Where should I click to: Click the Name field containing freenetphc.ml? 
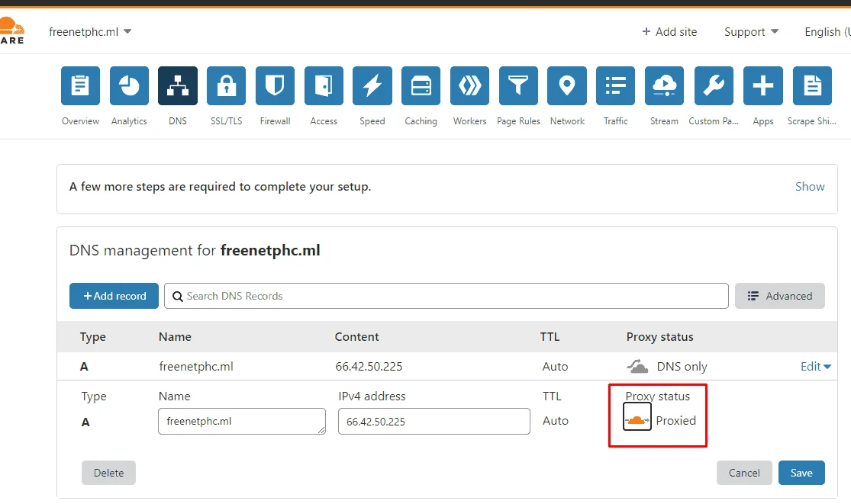click(x=242, y=421)
